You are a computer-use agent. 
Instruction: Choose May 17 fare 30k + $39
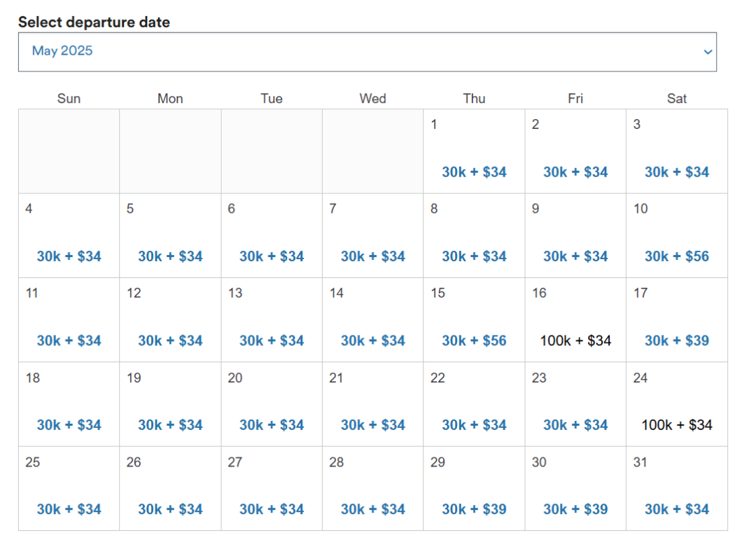pyautogui.click(x=676, y=320)
